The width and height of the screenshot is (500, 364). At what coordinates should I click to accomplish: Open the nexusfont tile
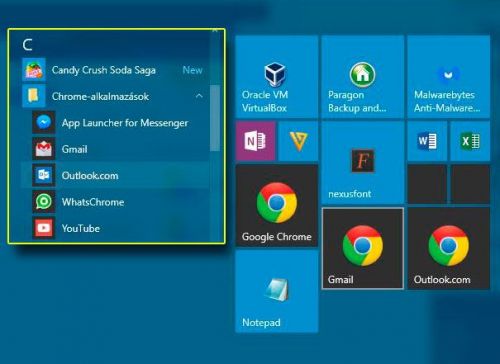(363, 163)
